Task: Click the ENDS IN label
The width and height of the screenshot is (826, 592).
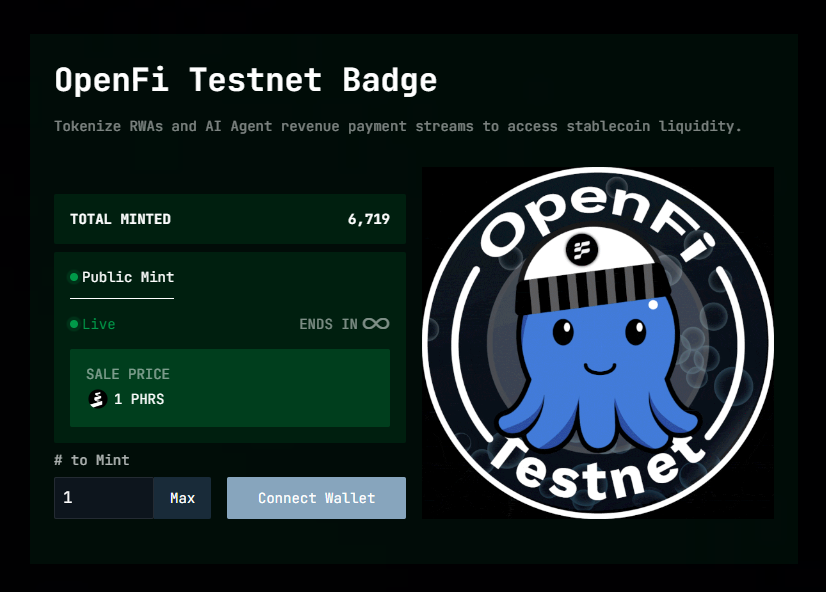Action: pos(329,324)
